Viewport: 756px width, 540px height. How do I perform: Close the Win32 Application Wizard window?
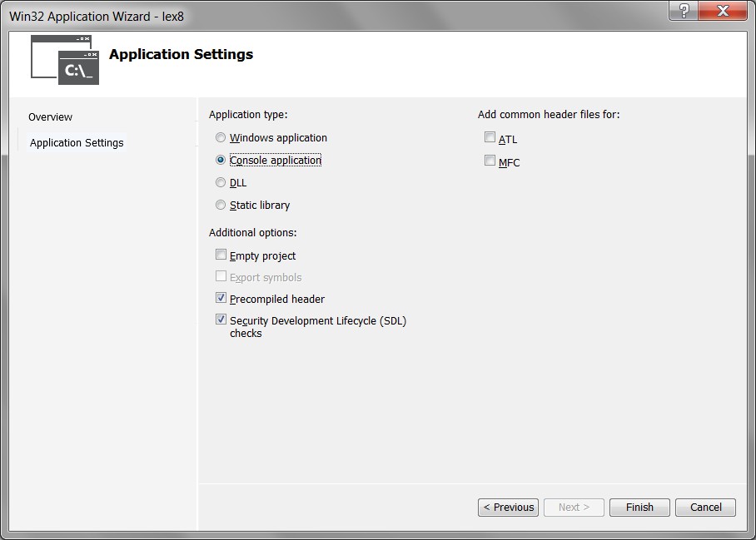[721, 11]
